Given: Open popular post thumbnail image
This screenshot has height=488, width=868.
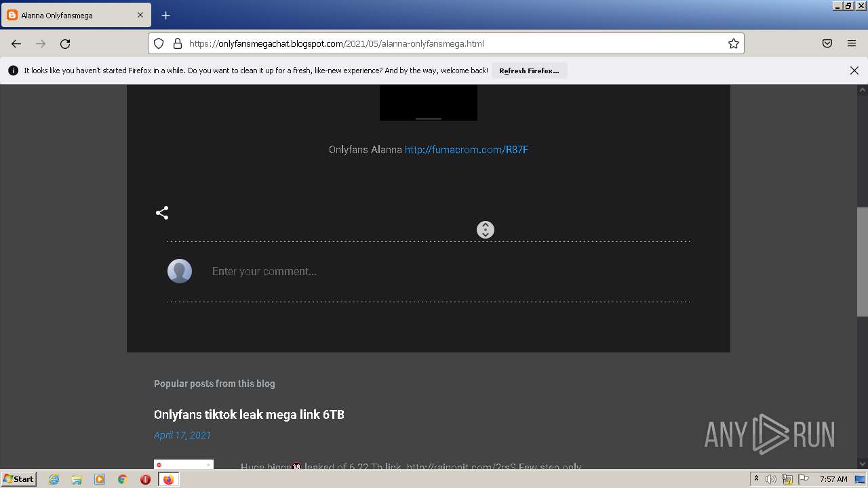Looking at the screenshot, I should [184, 464].
